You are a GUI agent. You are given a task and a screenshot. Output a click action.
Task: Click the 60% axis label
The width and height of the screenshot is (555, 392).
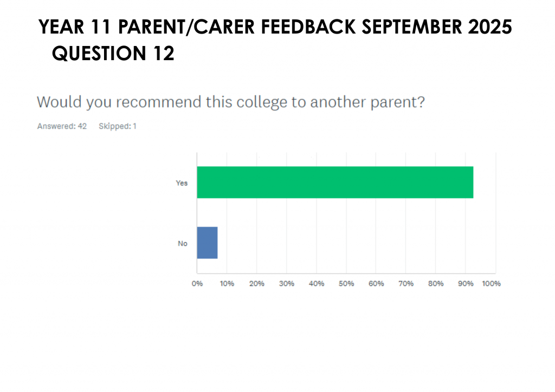[x=376, y=284]
